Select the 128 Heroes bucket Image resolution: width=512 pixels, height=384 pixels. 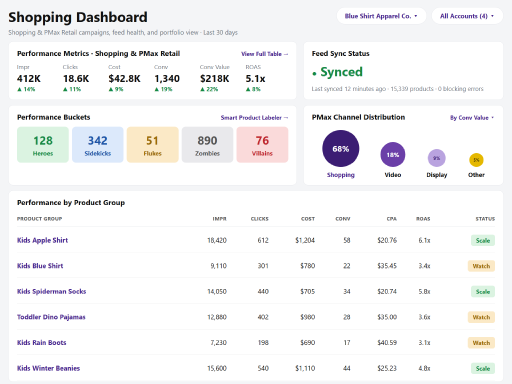click(x=43, y=145)
